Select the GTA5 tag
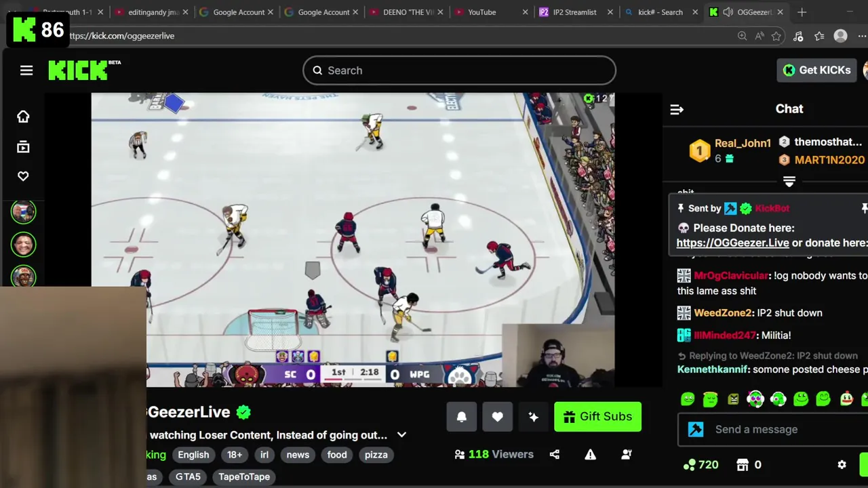868x488 pixels. pyautogui.click(x=188, y=476)
